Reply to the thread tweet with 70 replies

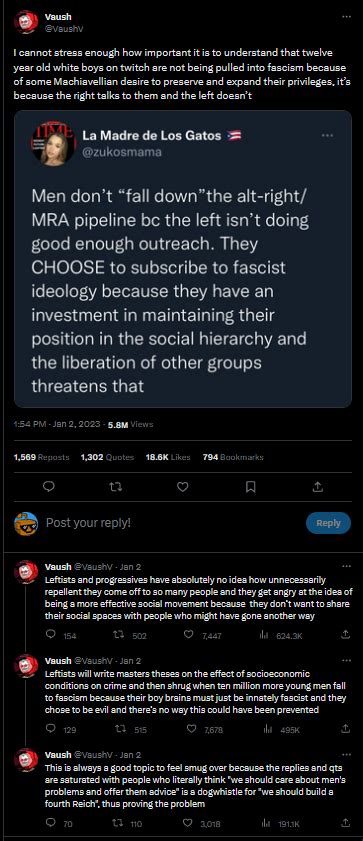[51, 823]
